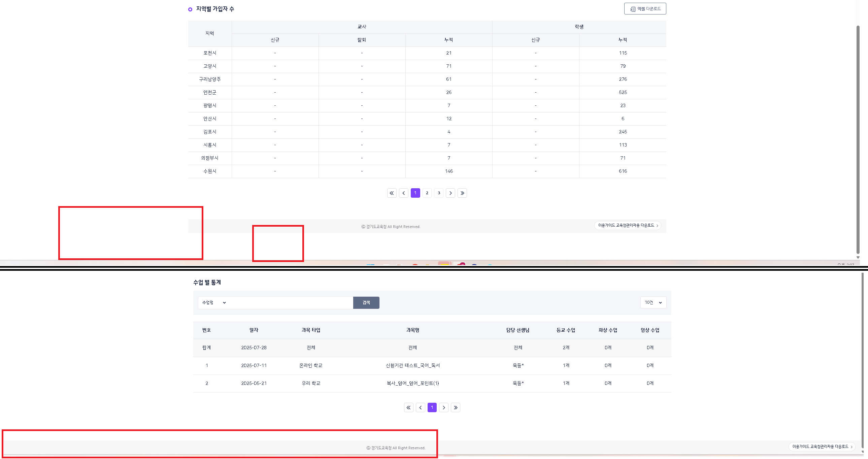Go to next page in region table
This screenshot has width=868, height=459.
(450, 193)
